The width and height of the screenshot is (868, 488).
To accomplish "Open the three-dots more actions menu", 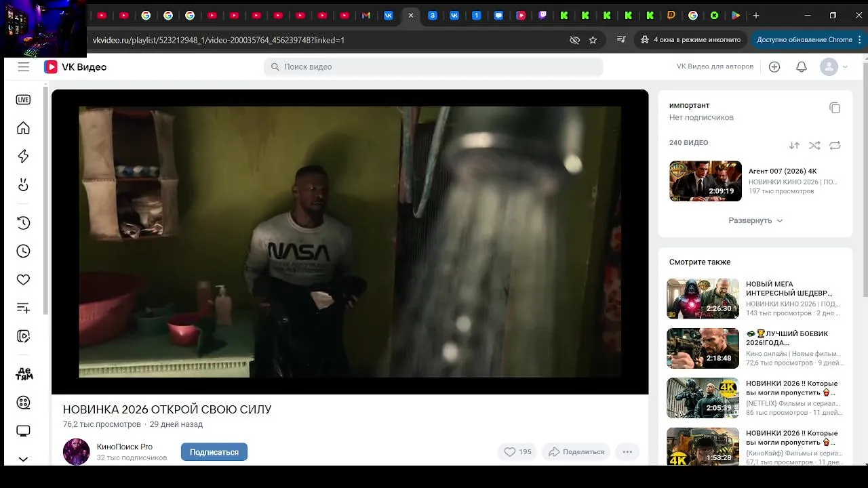I will pos(627,451).
